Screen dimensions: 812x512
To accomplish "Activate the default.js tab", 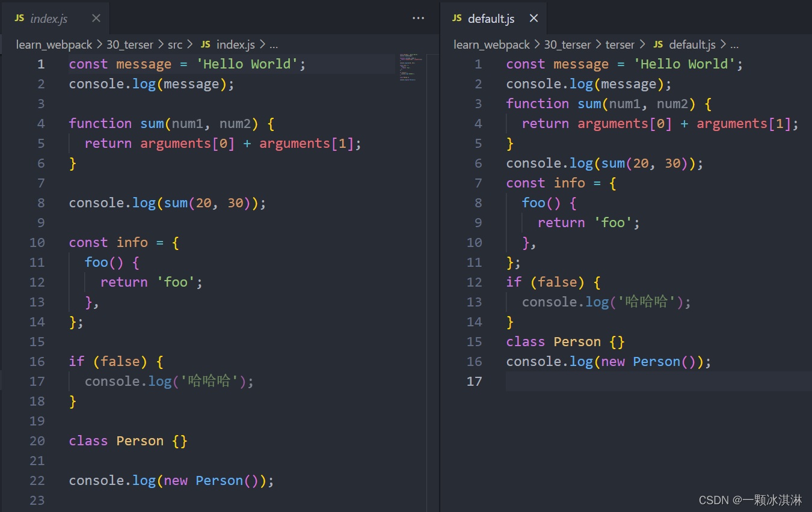I will pyautogui.click(x=493, y=19).
